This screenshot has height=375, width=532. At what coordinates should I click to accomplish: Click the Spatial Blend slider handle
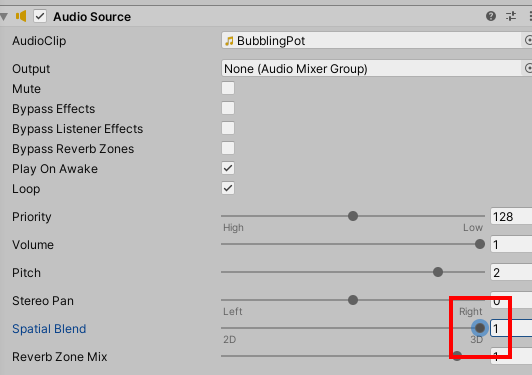pyautogui.click(x=480, y=328)
